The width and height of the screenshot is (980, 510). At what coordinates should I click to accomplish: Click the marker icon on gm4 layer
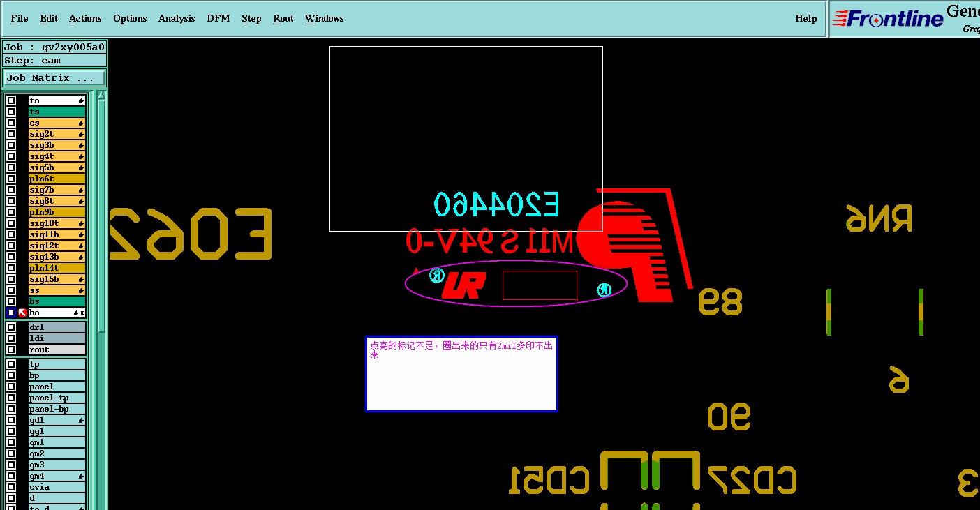(81, 476)
